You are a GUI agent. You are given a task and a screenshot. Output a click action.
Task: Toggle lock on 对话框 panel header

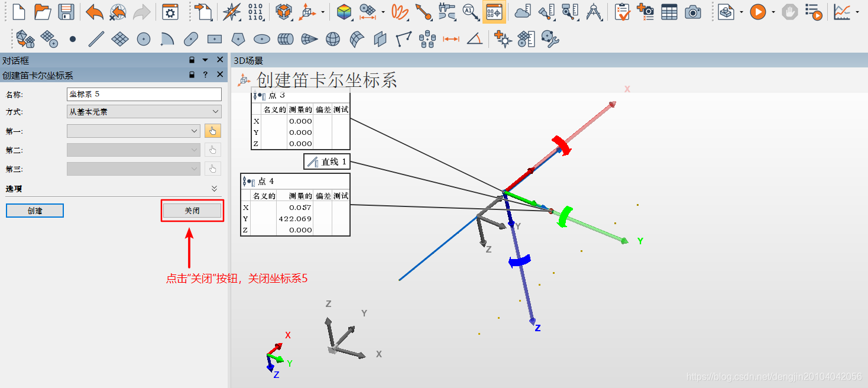click(192, 60)
